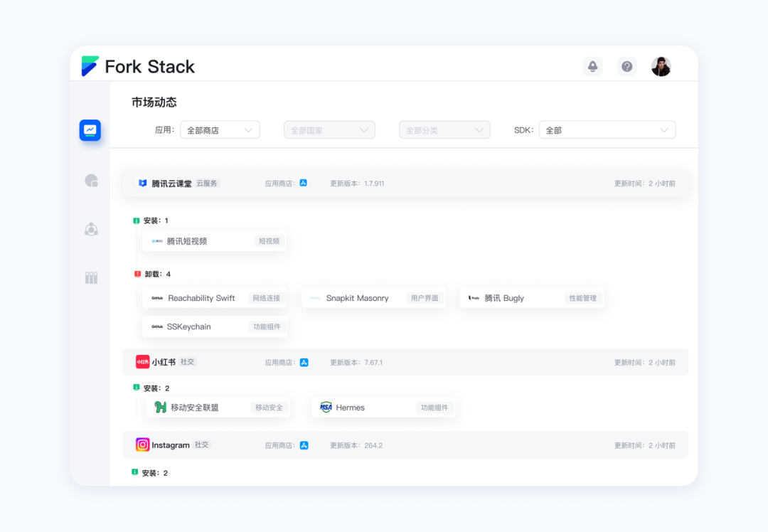Click the 小红书 app icon
The width and height of the screenshot is (768, 532).
coord(142,362)
